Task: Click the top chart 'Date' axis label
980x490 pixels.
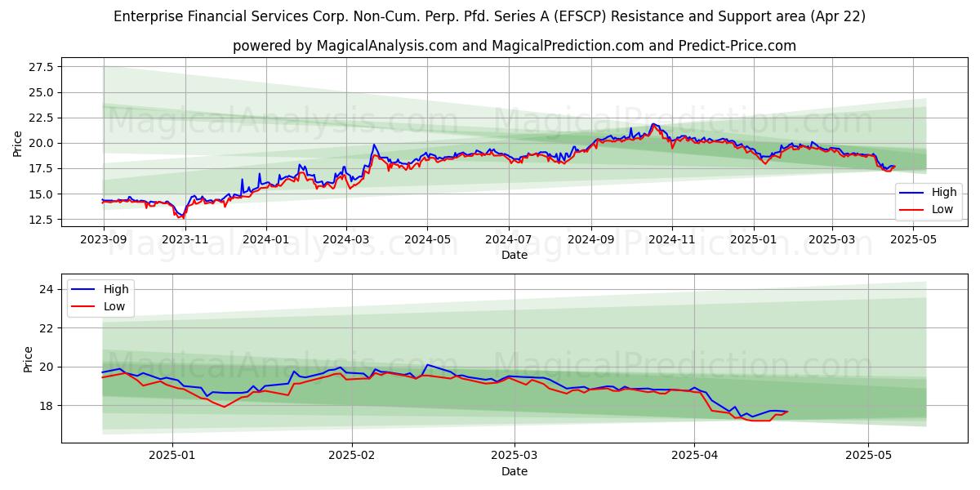Action: click(x=514, y=255)
